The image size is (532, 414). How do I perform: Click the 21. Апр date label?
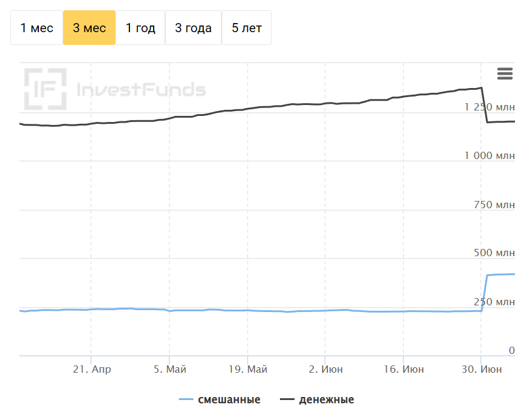(x=91, y=369)
